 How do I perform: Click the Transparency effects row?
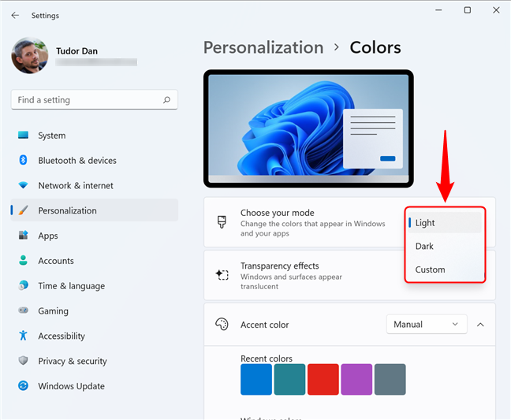coord(349,275)
